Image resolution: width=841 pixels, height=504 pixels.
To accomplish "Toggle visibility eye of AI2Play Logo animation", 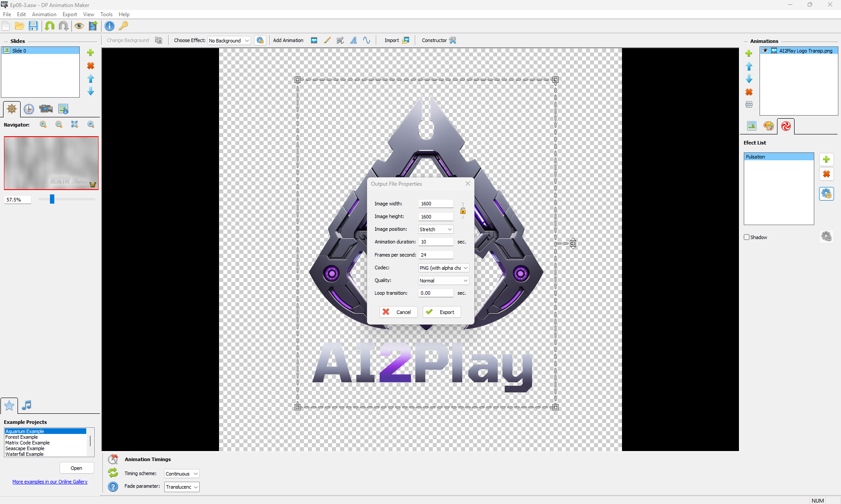I will pyautogui.click(x=765, y=51).
